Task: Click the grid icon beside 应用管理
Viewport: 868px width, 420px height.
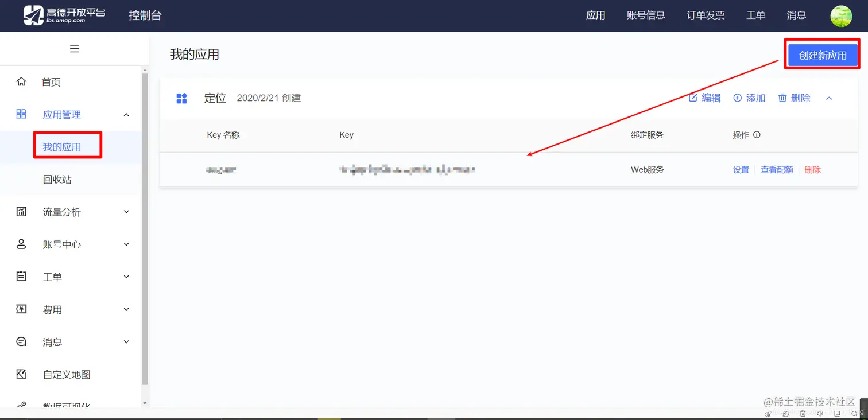Action: pyautogui.click(x=21, y=114)
